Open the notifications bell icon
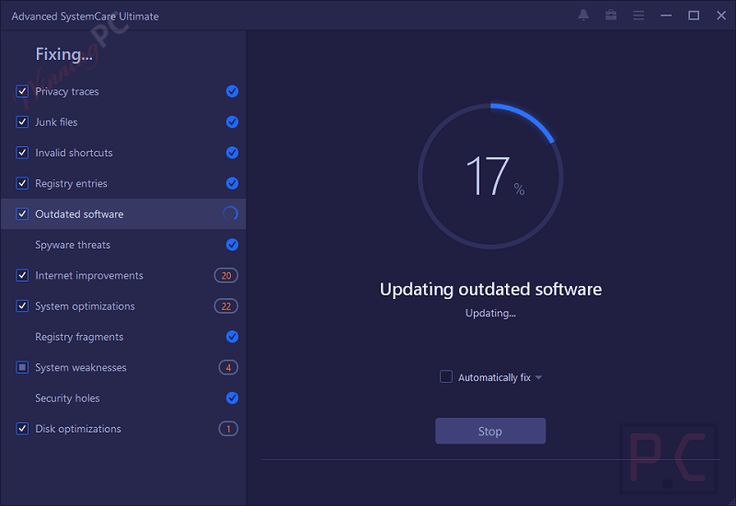 (x=583, y=15)
